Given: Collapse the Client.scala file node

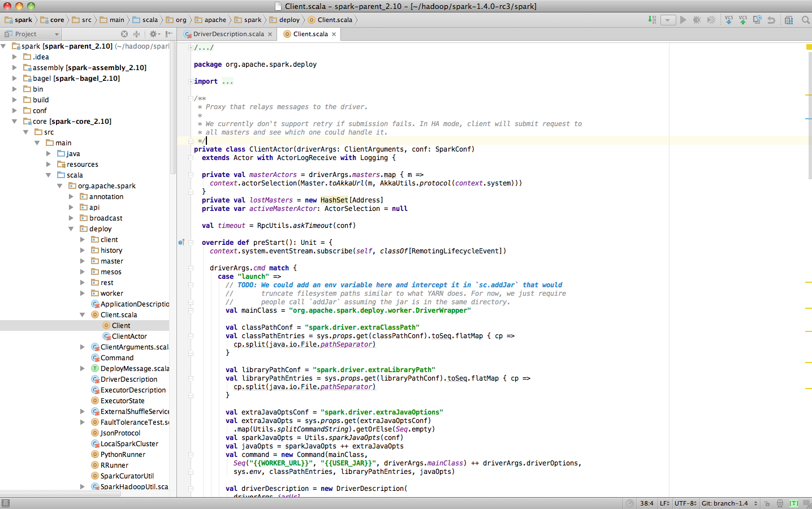Looking at the screenshot, I should point(83,315).
